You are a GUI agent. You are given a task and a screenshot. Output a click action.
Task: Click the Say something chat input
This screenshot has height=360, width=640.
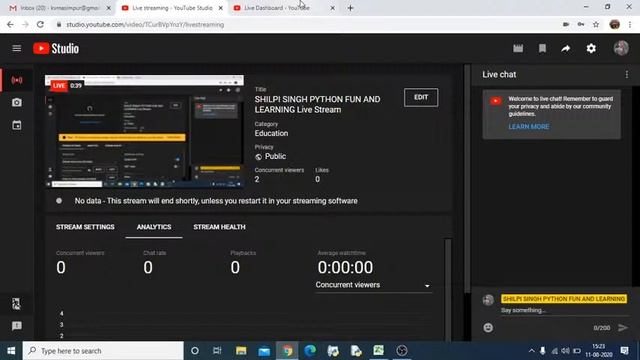[564, 310]
